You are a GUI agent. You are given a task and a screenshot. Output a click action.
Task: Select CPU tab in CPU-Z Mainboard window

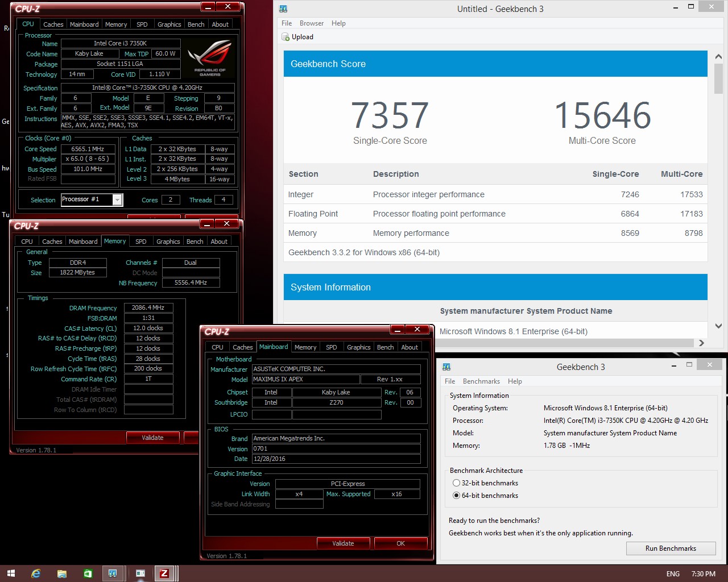point(217,347)
